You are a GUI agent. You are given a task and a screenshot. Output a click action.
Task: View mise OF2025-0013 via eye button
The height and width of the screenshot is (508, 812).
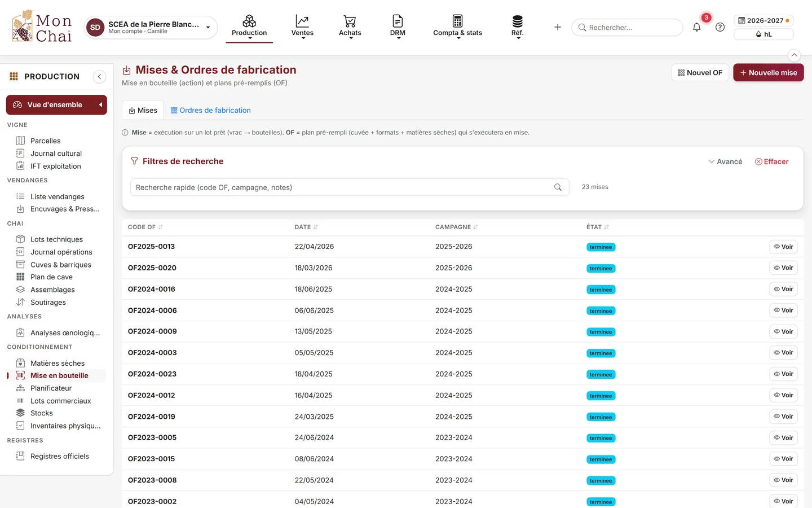pyautogui.click(x=783, y=247)
